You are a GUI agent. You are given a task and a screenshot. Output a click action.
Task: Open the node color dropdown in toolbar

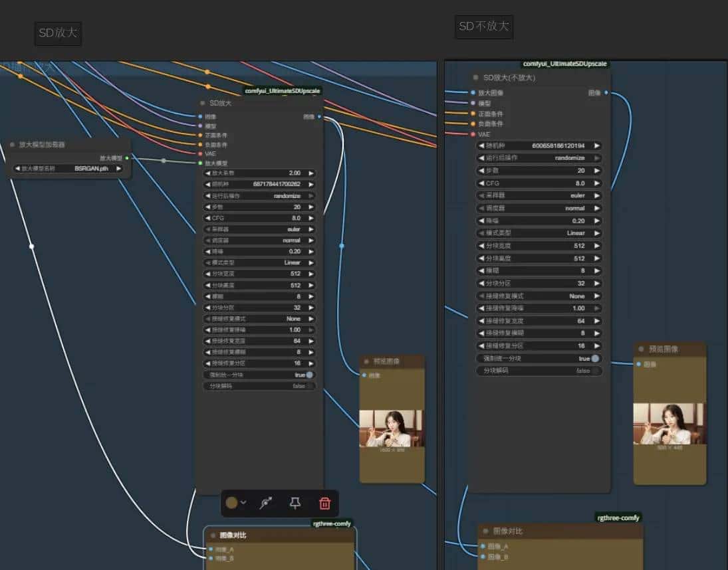pyautogui.click(x=243, y=503)
